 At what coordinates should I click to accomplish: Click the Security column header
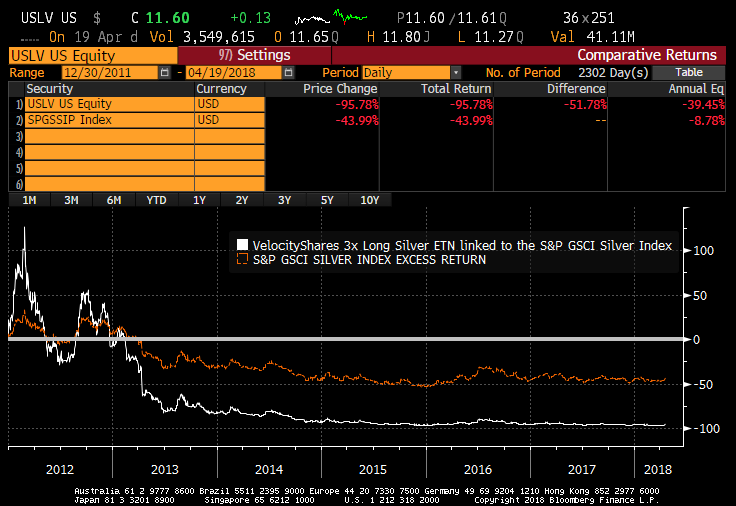[49, 89]
